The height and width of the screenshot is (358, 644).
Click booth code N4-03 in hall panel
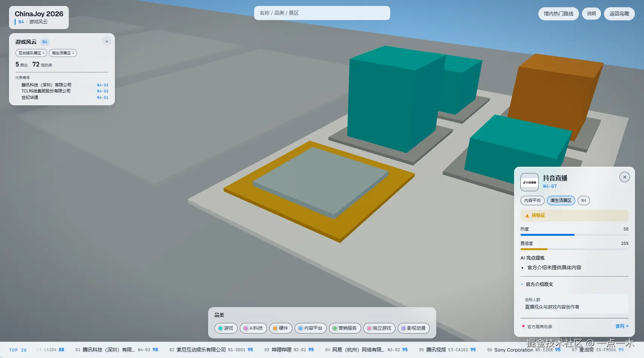103,85
